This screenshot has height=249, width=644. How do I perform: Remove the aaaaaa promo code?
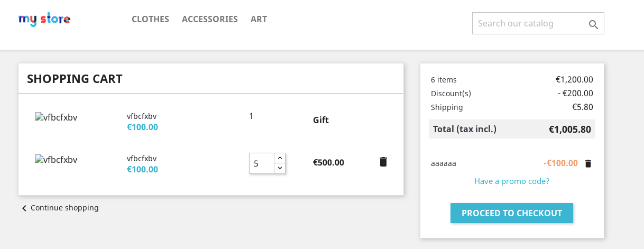coord(588,163)
